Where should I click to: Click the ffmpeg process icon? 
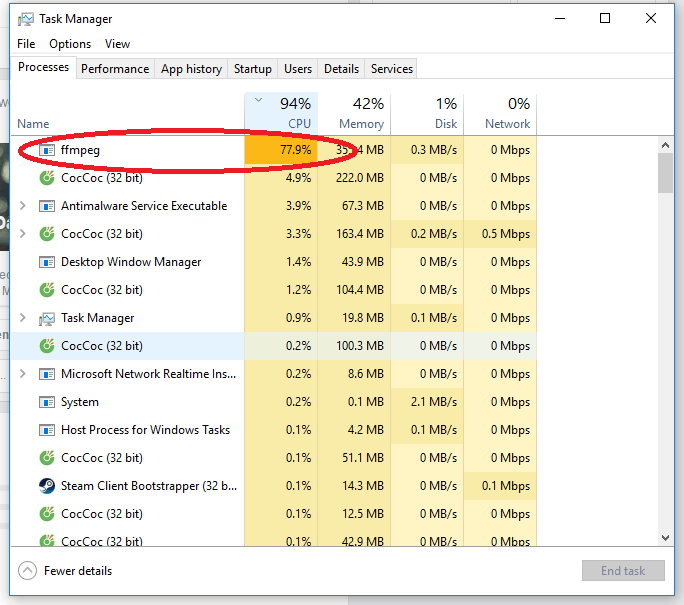pyautogui.click(x=46, y=150)
